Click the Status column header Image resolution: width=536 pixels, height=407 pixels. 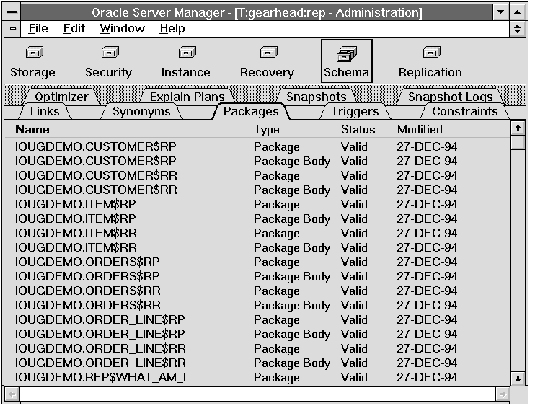point(358,130)
